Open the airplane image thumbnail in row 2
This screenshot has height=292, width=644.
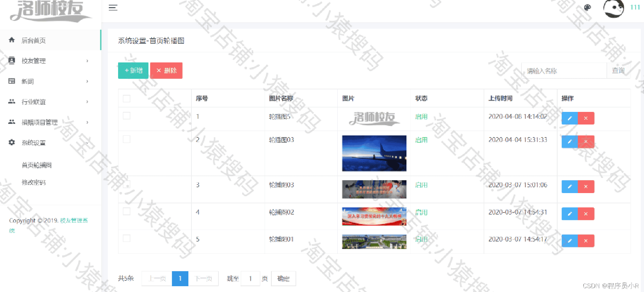tap(374, 154)
